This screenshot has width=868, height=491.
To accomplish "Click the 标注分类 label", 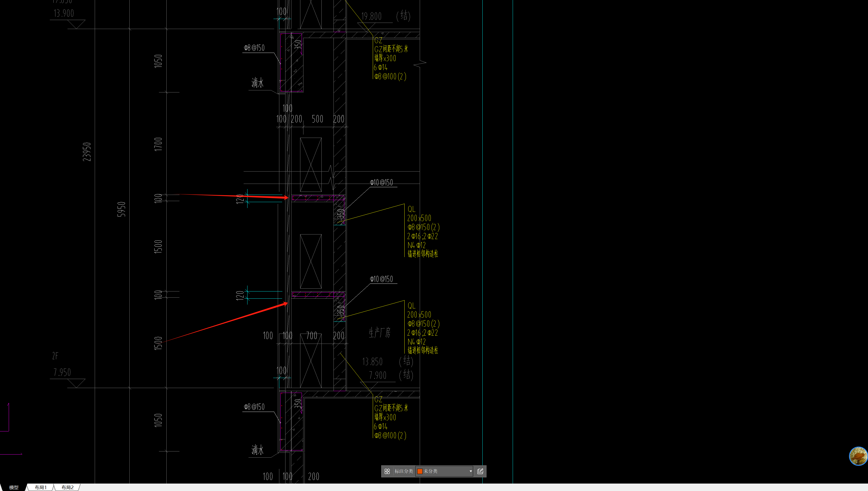I will [404, 471].
